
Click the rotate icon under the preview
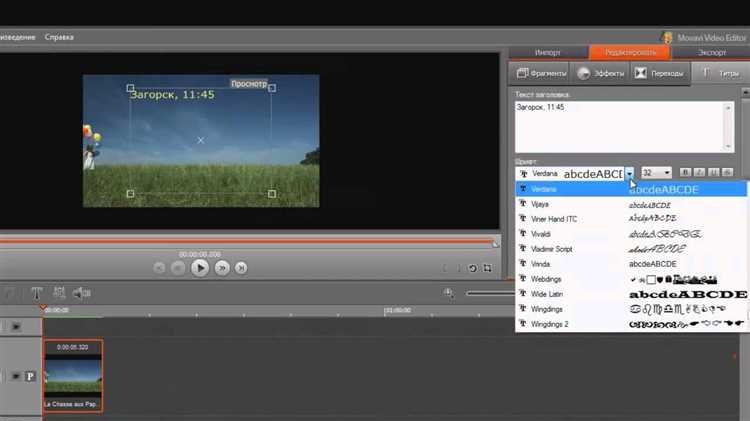pos(473,268)
